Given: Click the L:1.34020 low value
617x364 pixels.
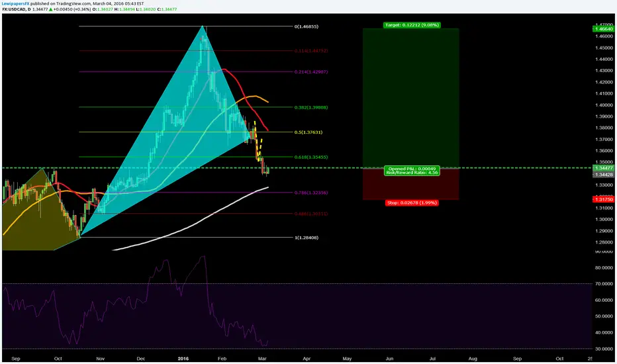Looking at the screenshot, I should coord(145,9).
